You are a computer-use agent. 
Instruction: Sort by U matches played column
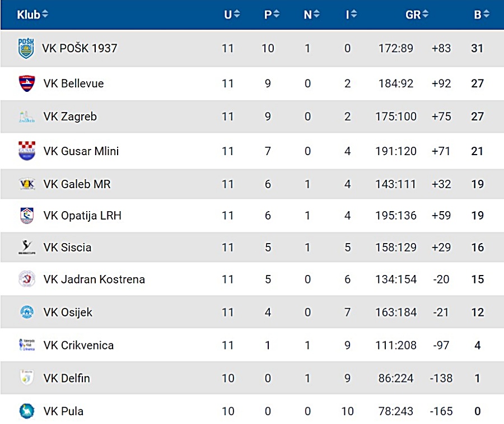pyautogui.click(x=232, y=15)
